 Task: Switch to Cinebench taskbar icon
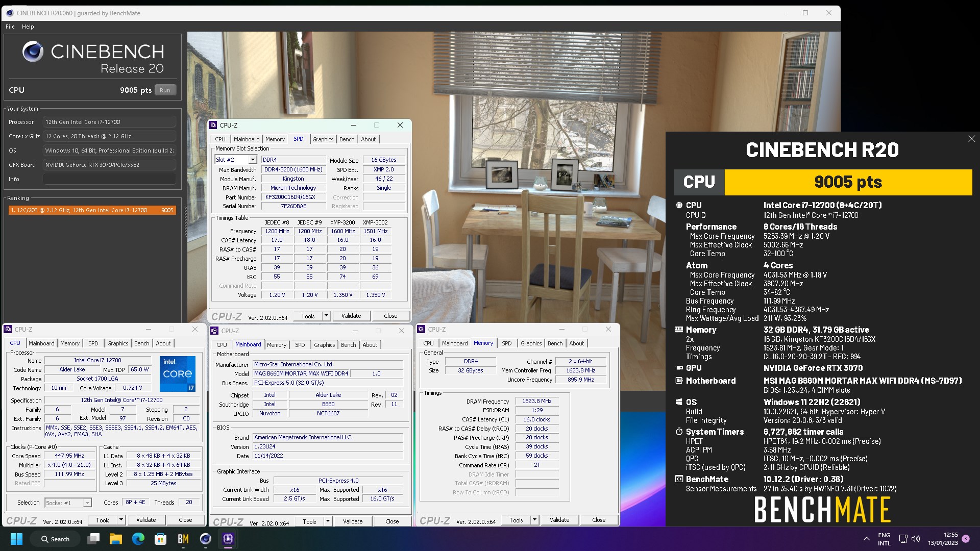206,539
